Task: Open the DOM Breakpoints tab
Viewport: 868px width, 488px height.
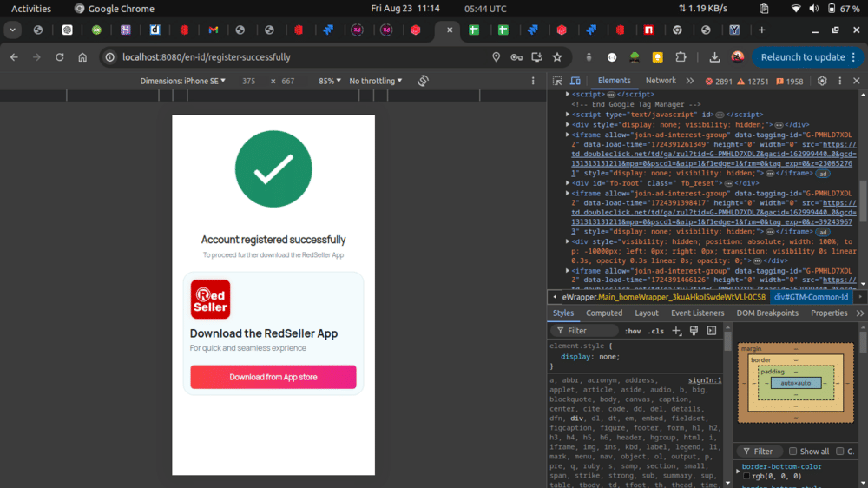Action: click(767, 313)
